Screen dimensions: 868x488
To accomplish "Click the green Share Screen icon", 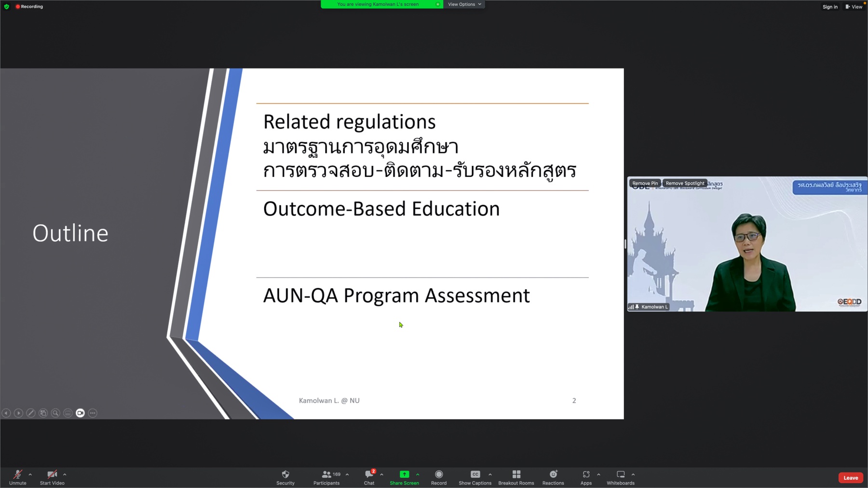I will pos(404,474).
